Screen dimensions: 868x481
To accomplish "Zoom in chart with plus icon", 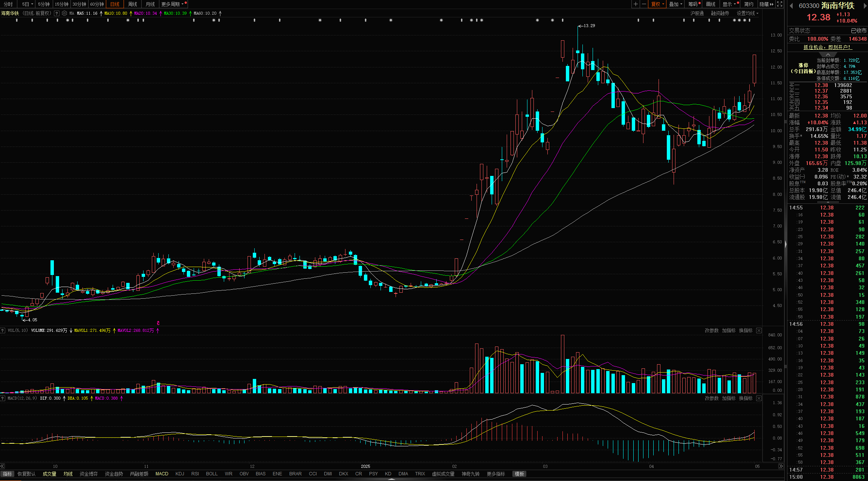I will point(636,4).
